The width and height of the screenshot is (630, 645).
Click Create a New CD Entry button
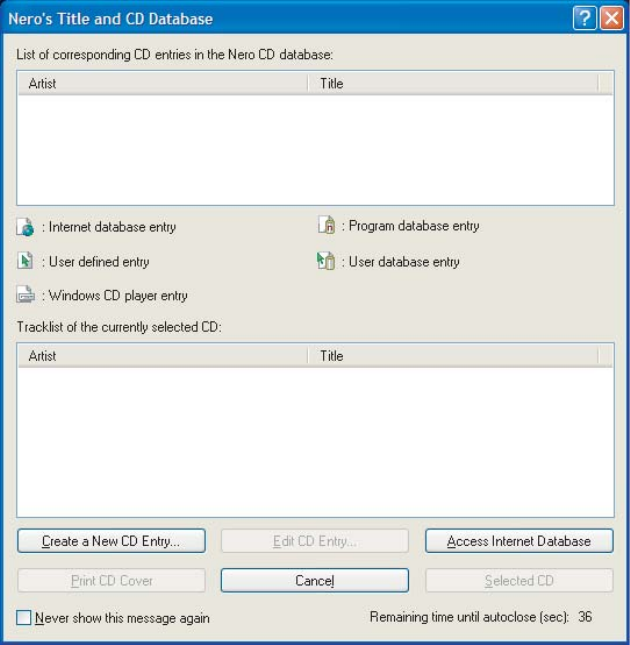pyautogui.click(x=111, y=541)
